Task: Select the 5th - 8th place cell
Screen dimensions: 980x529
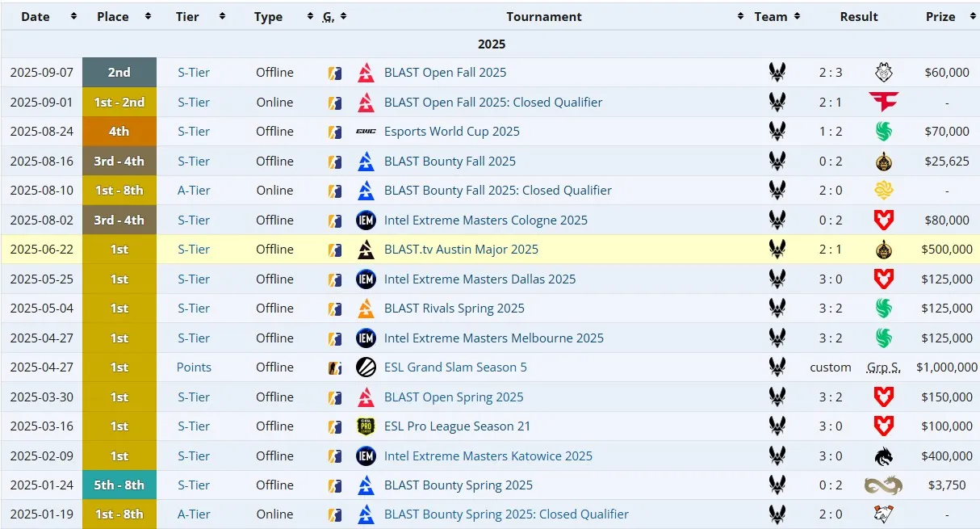Action: [x=119, y=485]
